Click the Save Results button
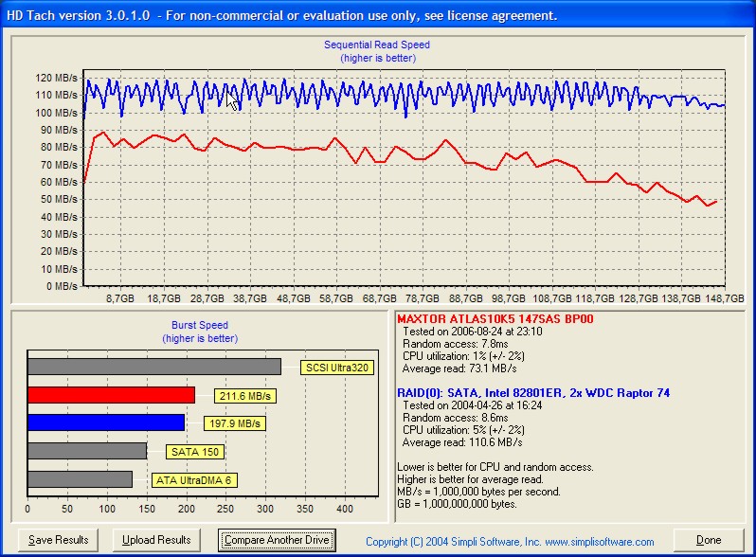The width and height of the screenshot is (756, 557). (x=58, y=540)
